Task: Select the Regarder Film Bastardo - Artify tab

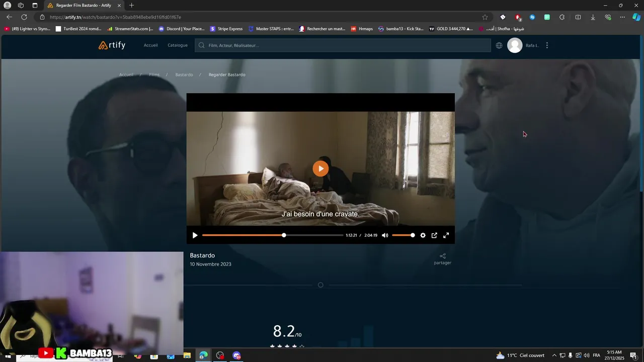Action: point(85,6)
